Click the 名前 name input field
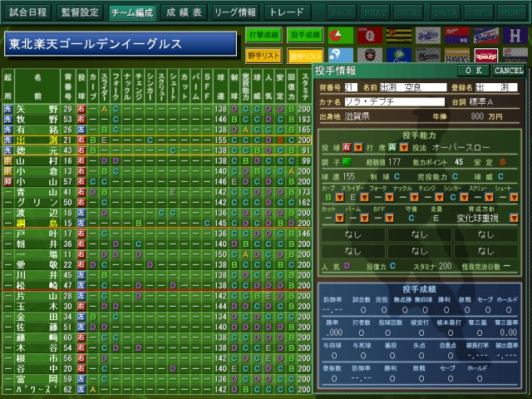Viewport: 532px width, 399px height. pyautogui.click(x=413, y=87)
